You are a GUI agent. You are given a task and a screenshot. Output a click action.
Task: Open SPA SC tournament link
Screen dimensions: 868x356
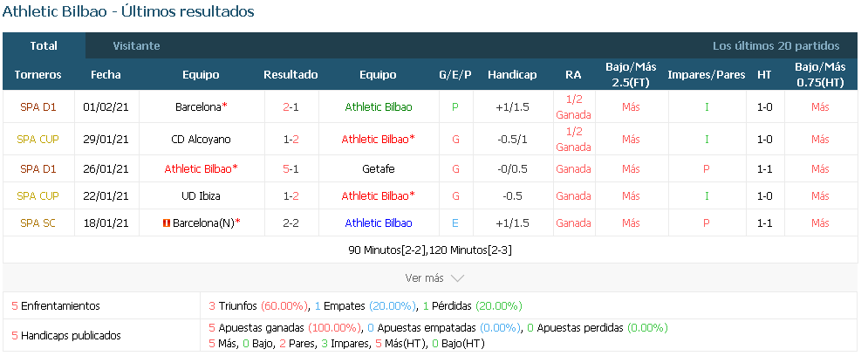[38, 223]
